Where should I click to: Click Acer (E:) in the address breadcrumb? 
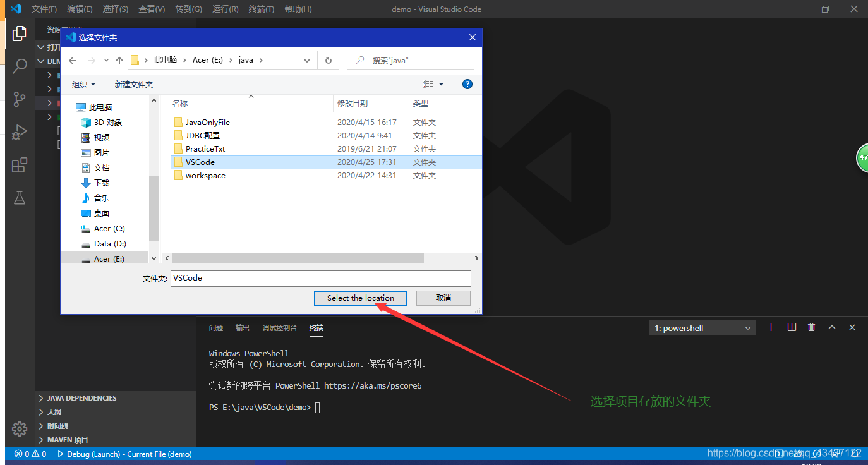209,60
